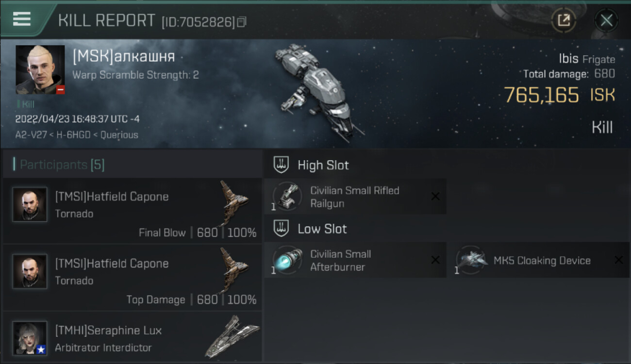Select Civilian Small Rifled Railgun icon
631x364 pixels.
click(x=287, y=197)
